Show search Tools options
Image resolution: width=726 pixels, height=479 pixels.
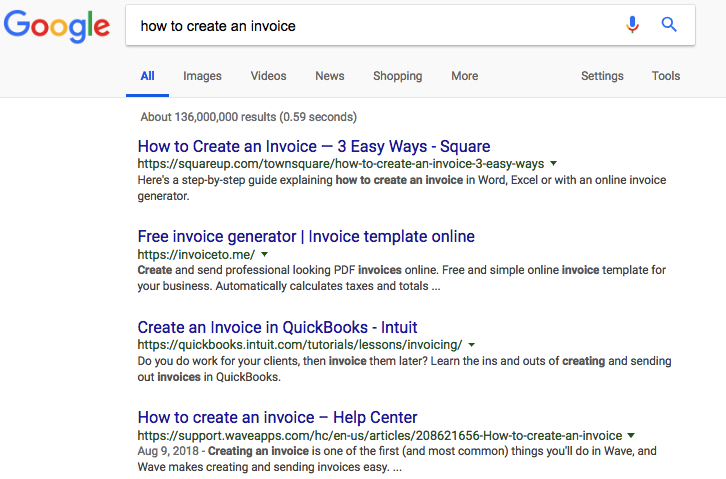tap(666, 76)
